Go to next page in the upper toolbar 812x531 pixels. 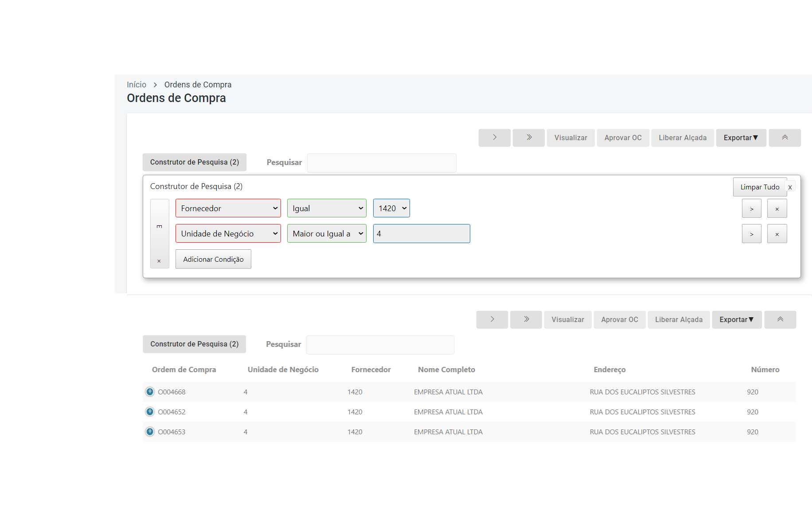495,138
